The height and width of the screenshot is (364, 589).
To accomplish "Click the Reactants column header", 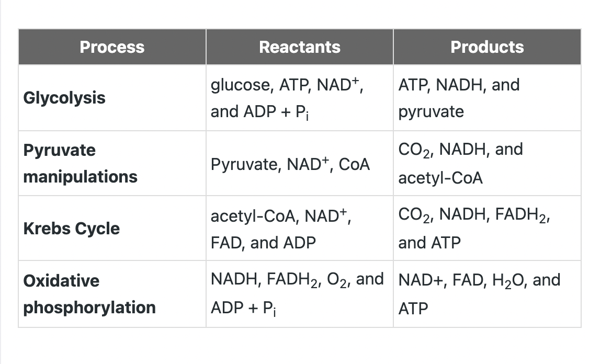I will pyautogui.click(x=300, y=47).
